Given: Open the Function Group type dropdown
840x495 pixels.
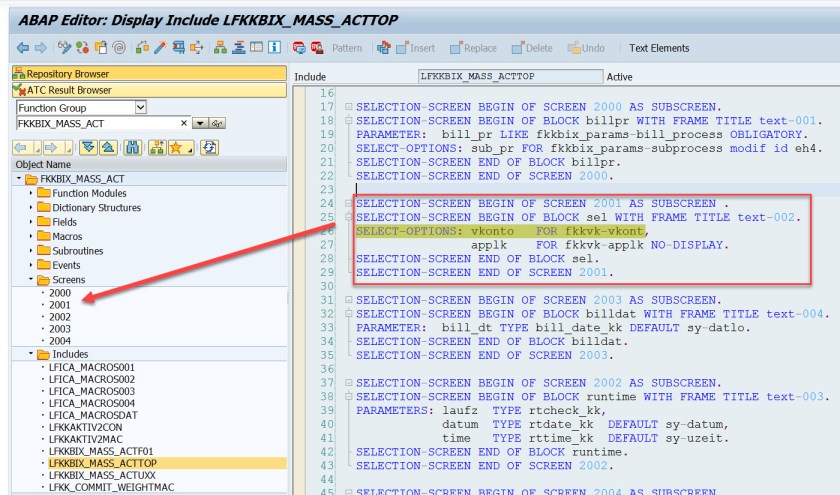Looking at the screenshot, I should 140,107.
